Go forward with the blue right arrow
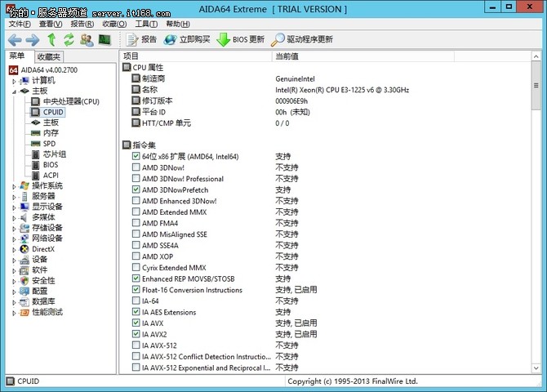 point(33,40)
